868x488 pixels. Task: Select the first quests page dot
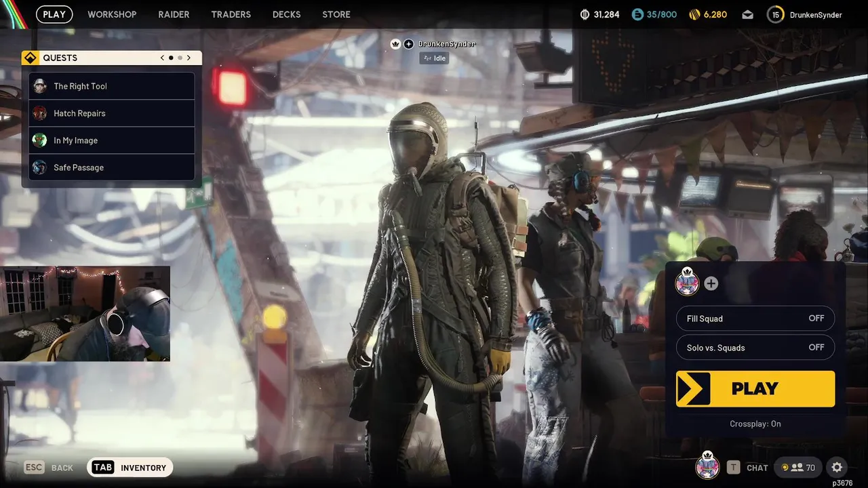click(171, 58)
